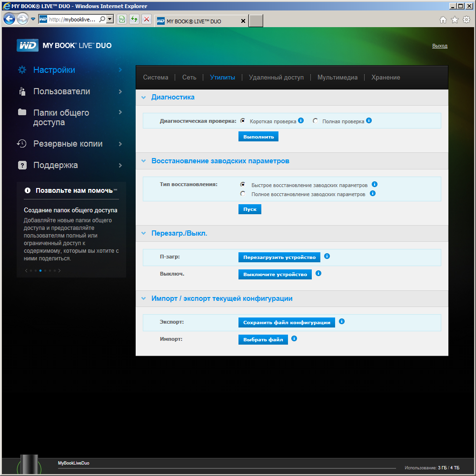Image resolution: width=476 pixels, height=476 pixels.
Task: Show info for Быстрое восстановление заводских параметров
Action: 375,184
